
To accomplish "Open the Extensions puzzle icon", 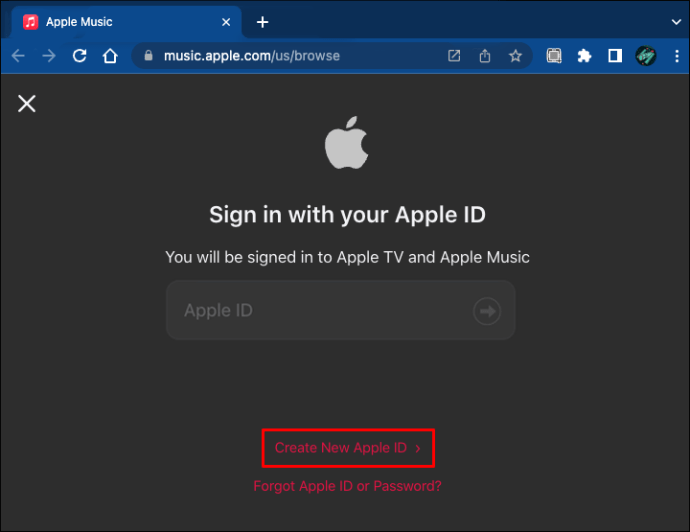I will (x=584, y=56).
